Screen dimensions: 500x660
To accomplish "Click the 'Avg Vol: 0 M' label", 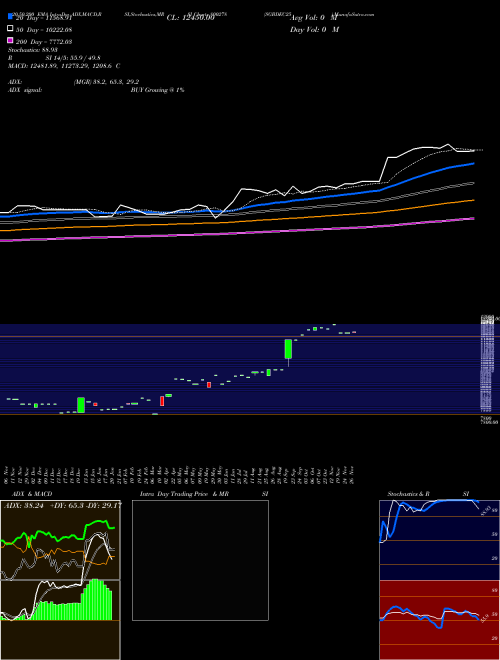I will [x=314, y=18].
